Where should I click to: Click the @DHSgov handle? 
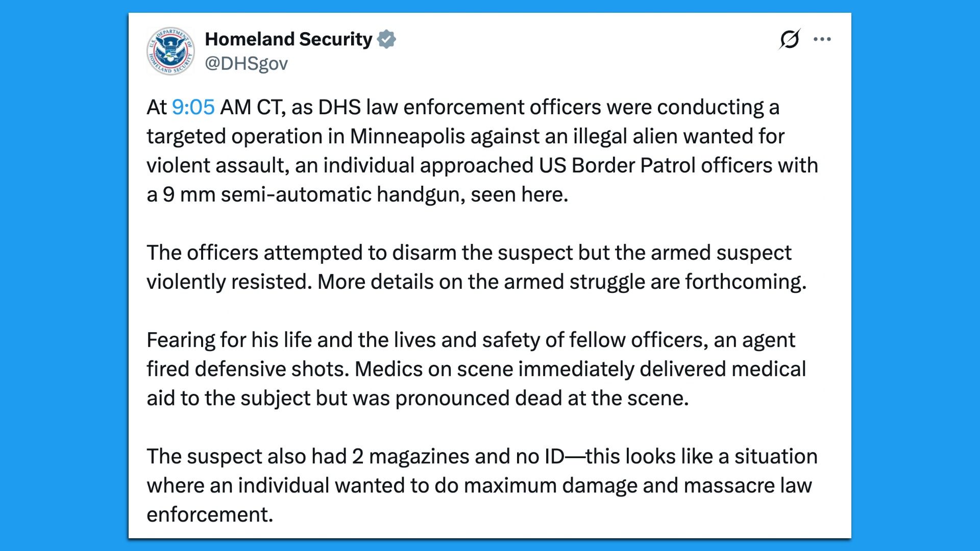tap(246, 64)
